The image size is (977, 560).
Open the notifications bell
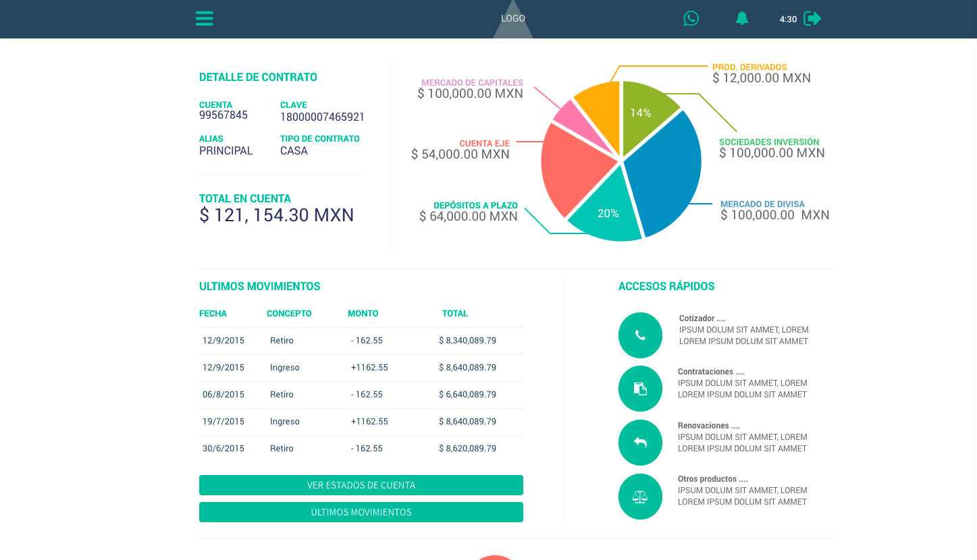[742, 19]
